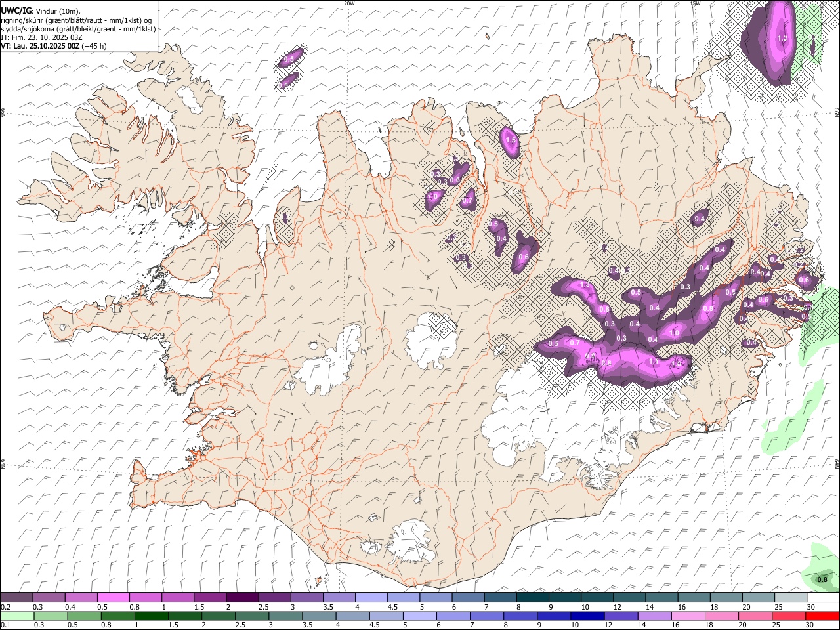This screenshot has width=840, height=630.
Task: Select top legend swatch between 1.5 and 2
Action: tap(210, 597)
